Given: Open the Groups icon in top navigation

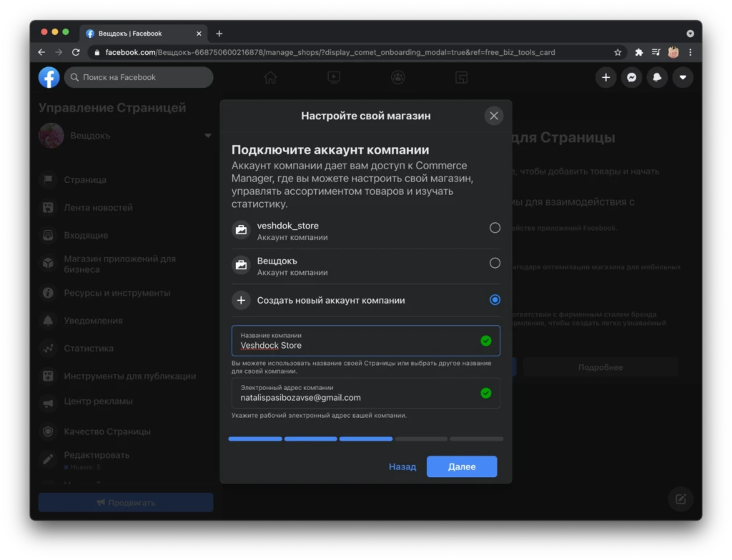Looking at the screenshot, I should (397, 77).
